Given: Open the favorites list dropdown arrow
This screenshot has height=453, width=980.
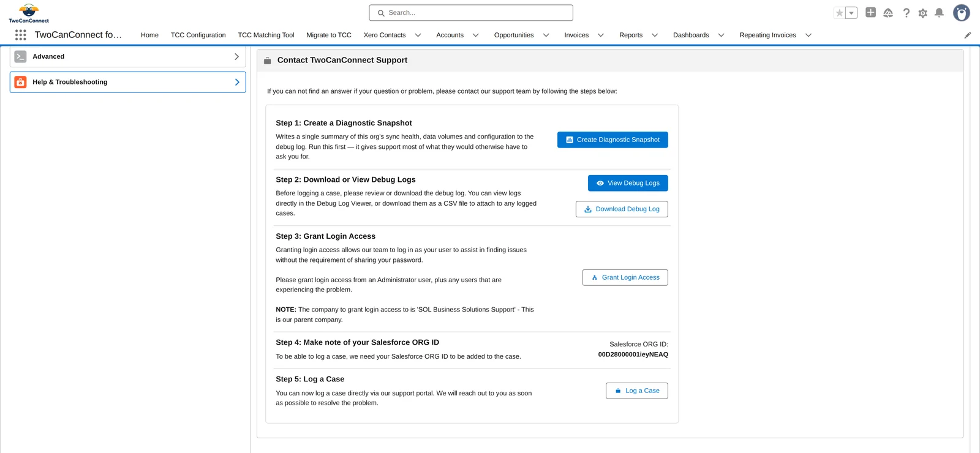Looking at the screenshot, I should tap(851, 13).
